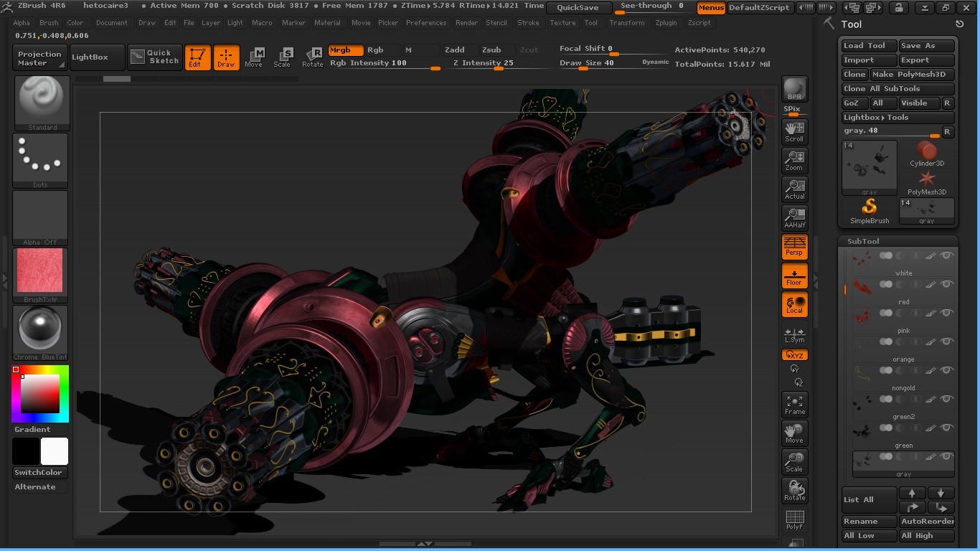Open the Render menu

pyautogui.click(x=467, y=23)
